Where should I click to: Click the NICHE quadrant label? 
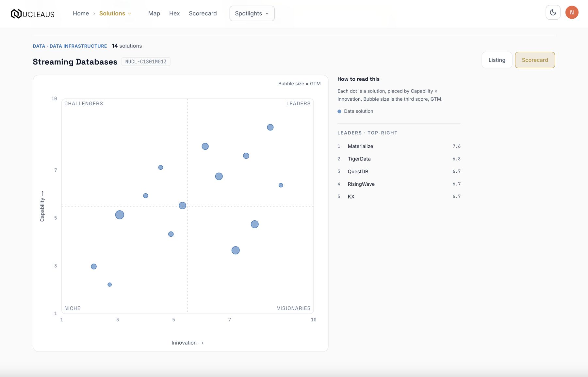click(x=72, y=308)
